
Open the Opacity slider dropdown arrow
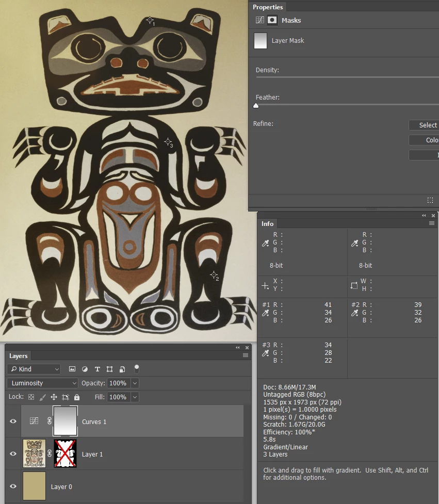tap(135, 383)
